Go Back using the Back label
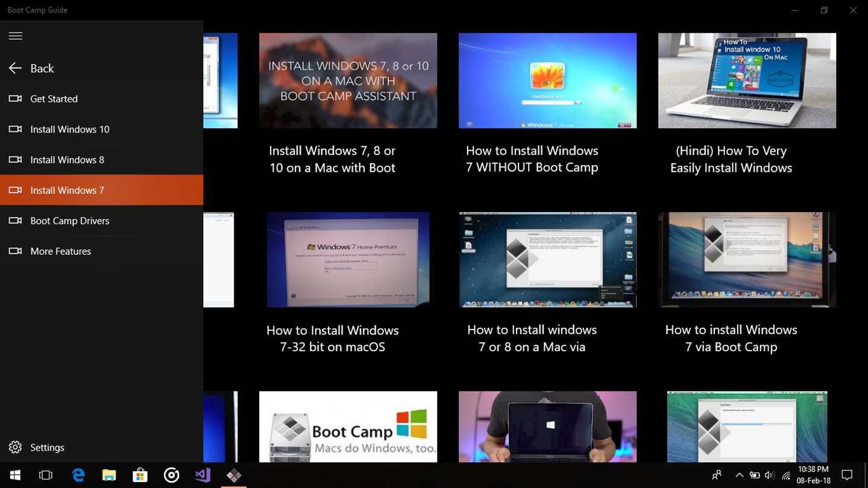This screenshot has width=868, height=488. (x=42, y=68)
